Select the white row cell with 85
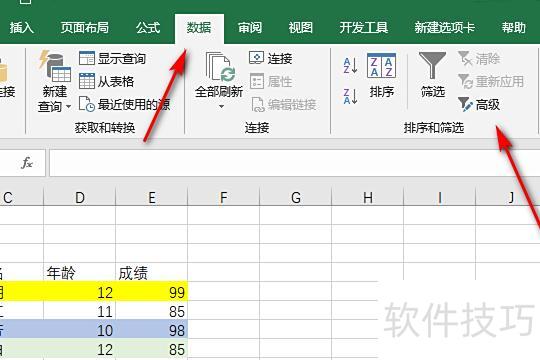This screenshot has height=360, width=540. click(152, 311)
